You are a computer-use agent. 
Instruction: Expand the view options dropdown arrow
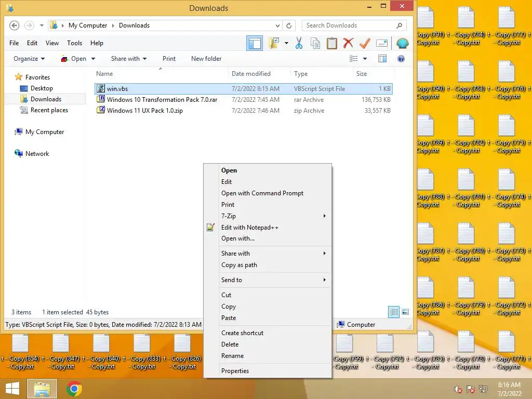tap(365, 59)
